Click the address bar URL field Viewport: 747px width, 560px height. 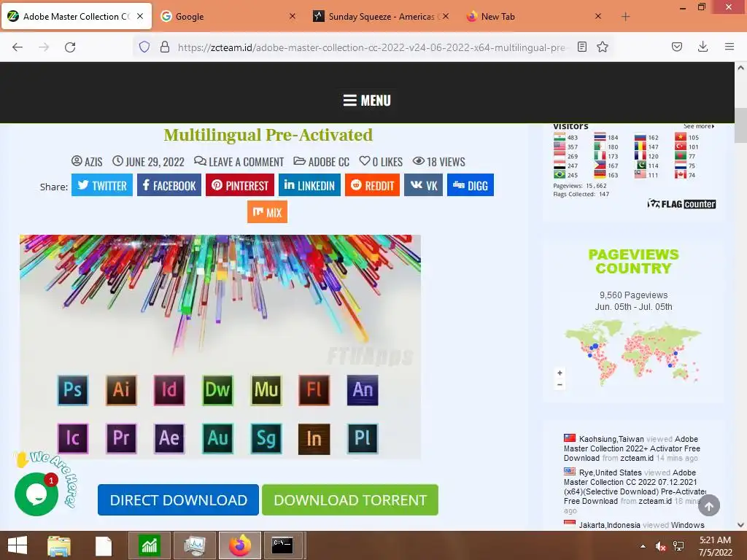(371, 47)
